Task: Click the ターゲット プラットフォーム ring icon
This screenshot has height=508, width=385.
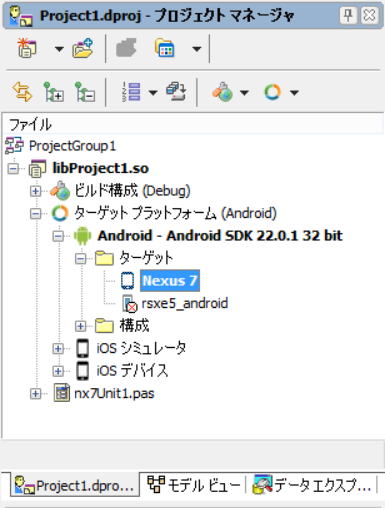Action: point(60,213)
